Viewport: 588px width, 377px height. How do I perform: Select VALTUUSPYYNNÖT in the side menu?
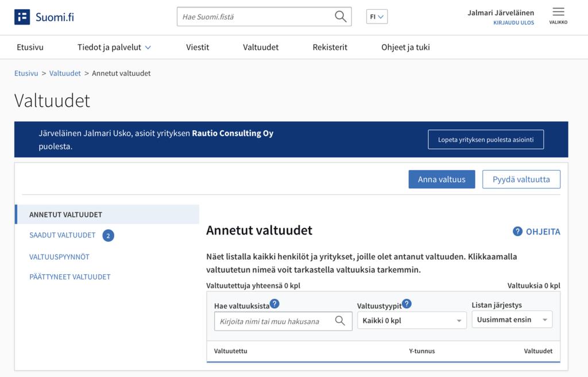pos(59,257)
